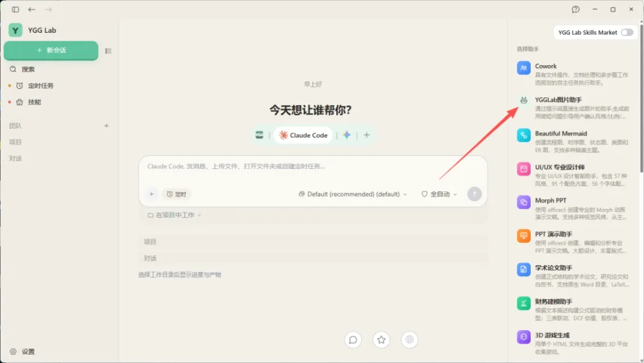Open the help chat icon in title bar
This screenshot has height=363, width=644.
point(575,10)
